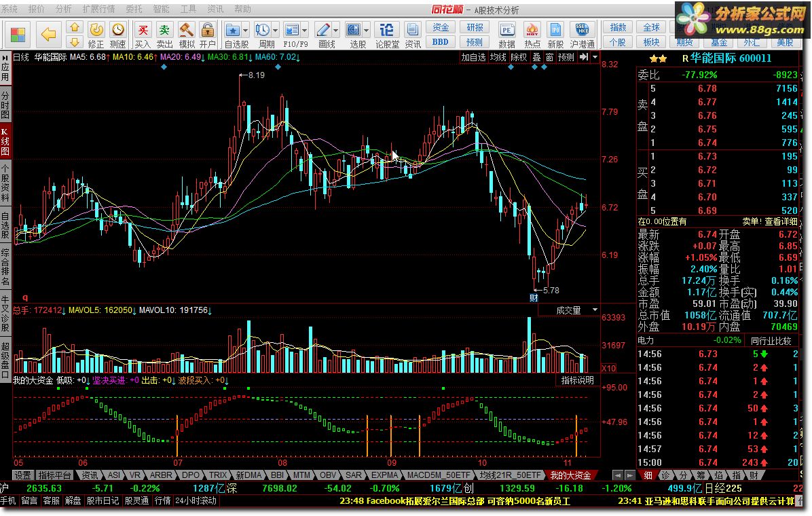
Task: Click the colorful home grid icon
Action: (18, 35)
